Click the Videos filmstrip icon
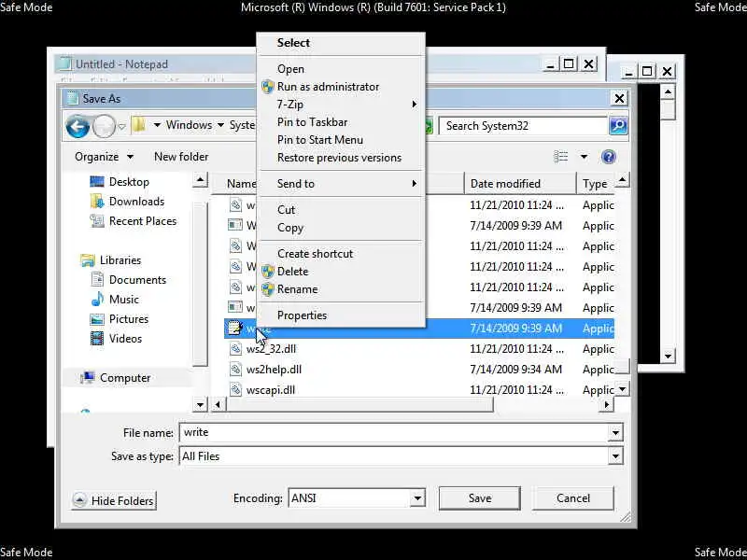This screenshot has height=560, width=747. (x=97, y=339)
